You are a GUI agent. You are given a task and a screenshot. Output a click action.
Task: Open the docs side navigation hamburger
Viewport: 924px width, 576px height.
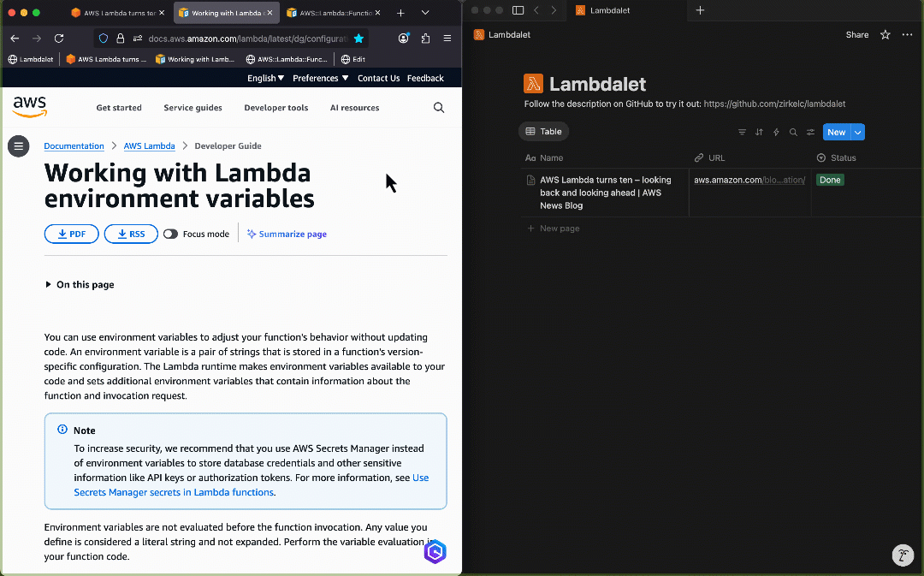point(18,145)
